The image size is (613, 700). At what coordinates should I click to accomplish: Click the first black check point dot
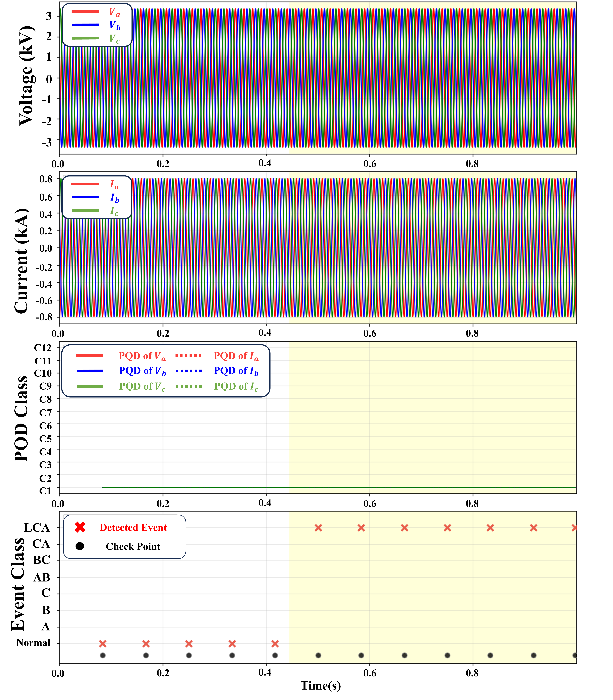click(103, 655)
